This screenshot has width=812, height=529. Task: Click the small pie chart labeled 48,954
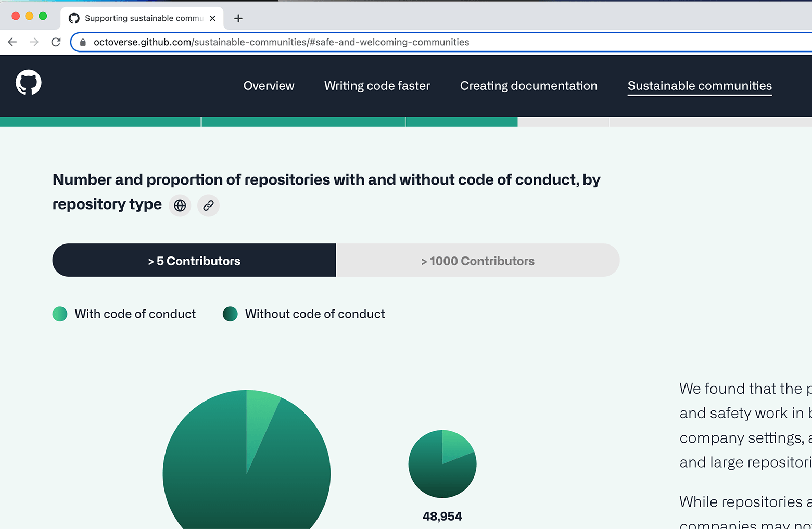pos(442,463)
